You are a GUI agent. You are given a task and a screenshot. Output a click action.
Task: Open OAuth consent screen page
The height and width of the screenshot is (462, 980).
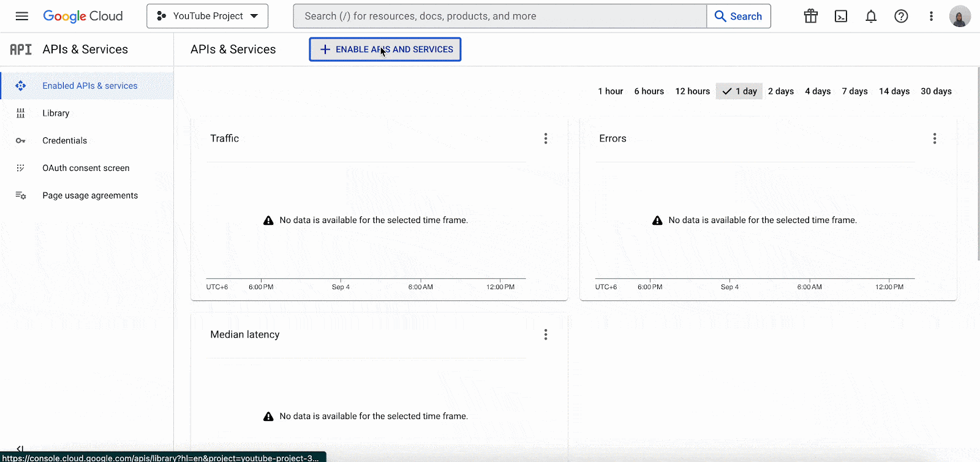87,168
